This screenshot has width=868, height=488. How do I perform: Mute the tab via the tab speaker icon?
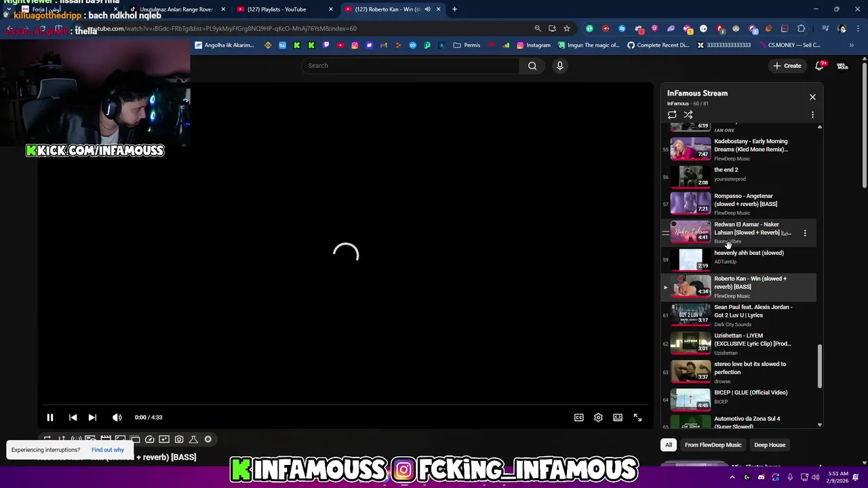[427, 9]
